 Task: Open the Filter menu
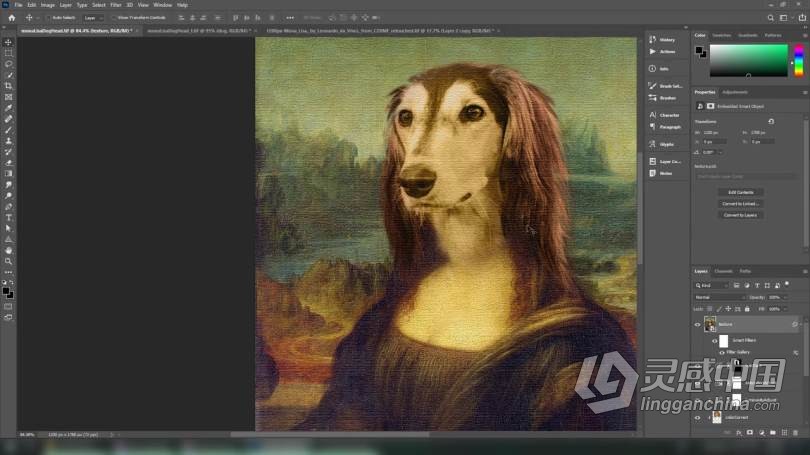point(116,5)
